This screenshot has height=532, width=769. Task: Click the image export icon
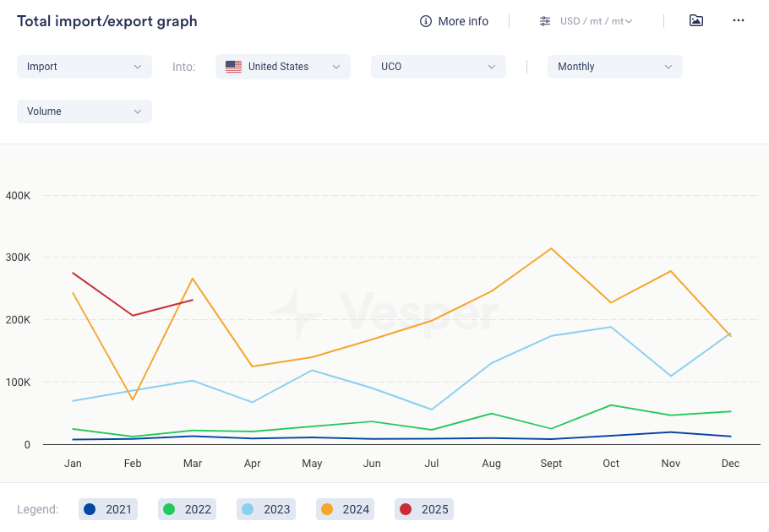pyautogui.click(x=696, y=21)
